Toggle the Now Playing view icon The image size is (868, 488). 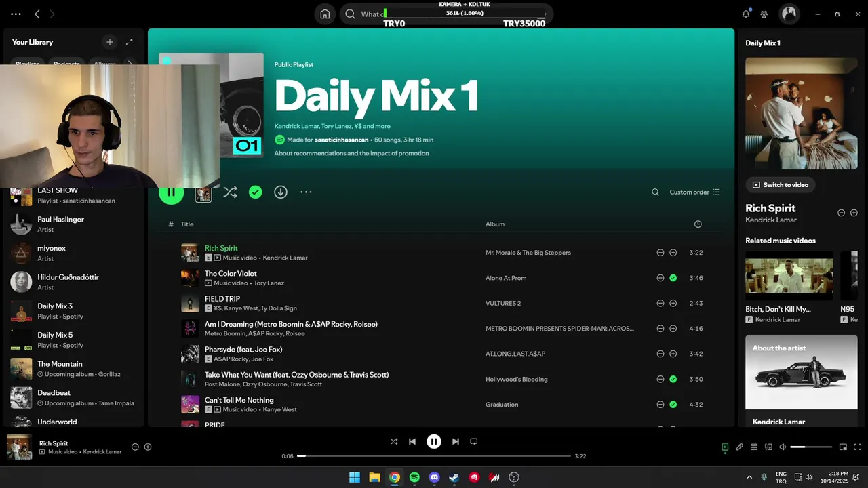pos(725,447)
